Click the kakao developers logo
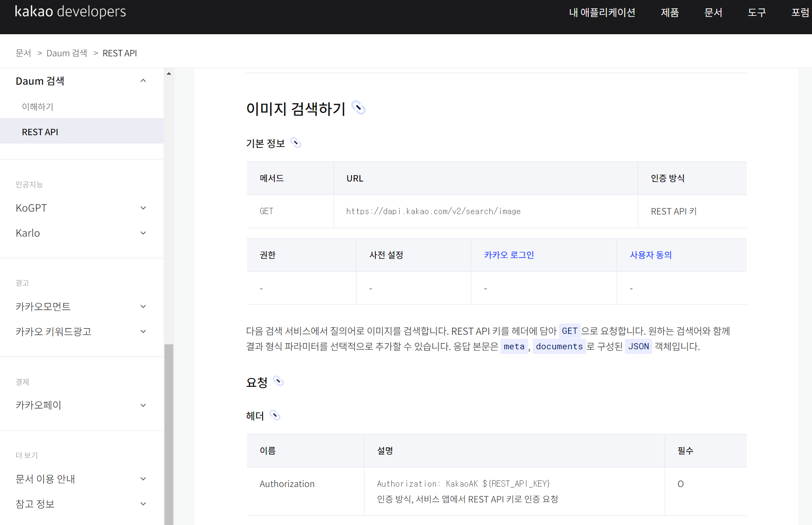The image size is (812, 525). 70,12
